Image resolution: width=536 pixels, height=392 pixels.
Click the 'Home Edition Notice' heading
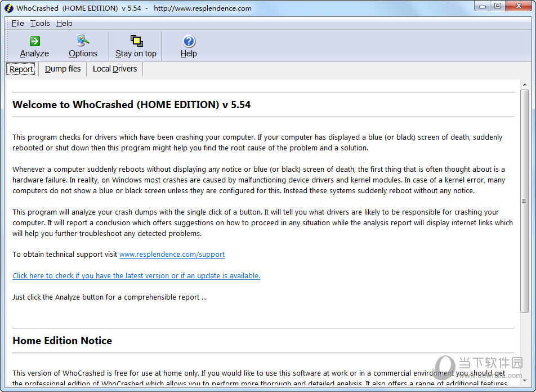pyautogui.click(x=62, y=341)
